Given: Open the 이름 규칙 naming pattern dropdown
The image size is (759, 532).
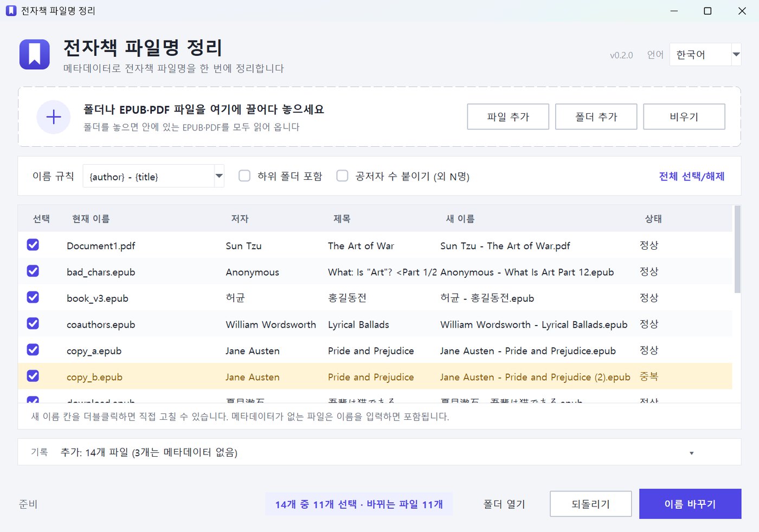Looking at the screenshot, I should point(153,176).
